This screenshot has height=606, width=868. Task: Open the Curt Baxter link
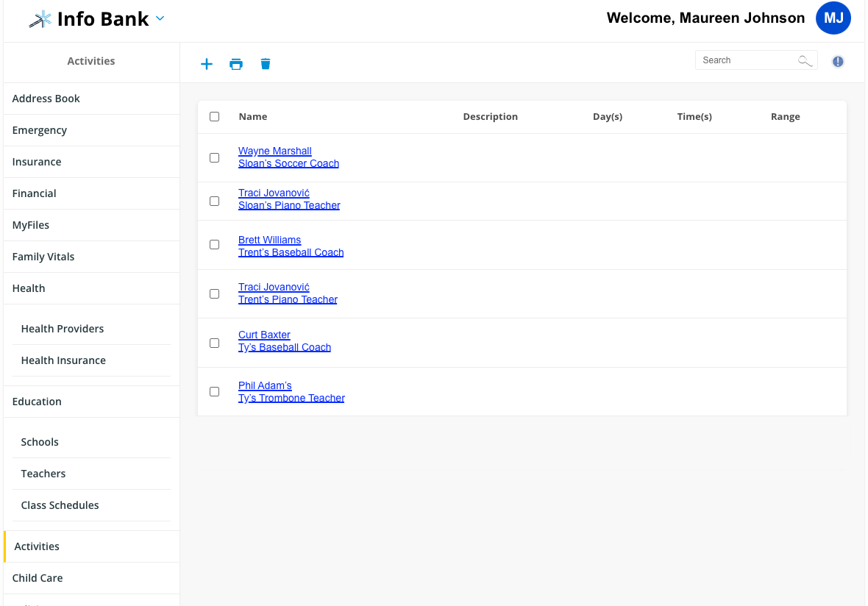coord(264,335)
